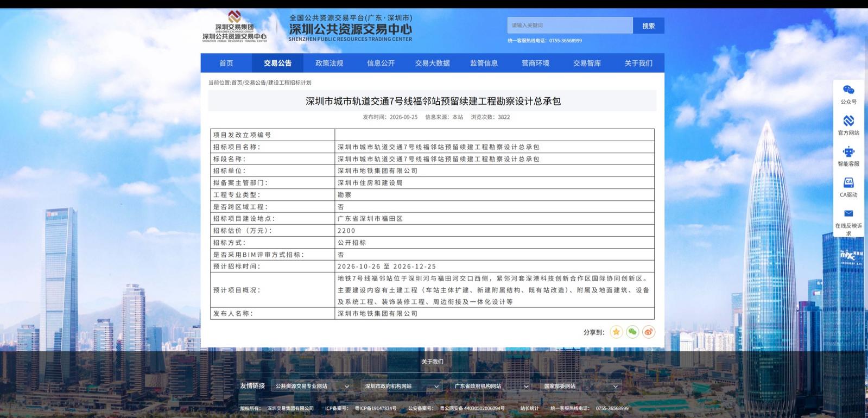Open the 关于我们 navigation tab
This screenshot has width=868, height=418.
638,63
